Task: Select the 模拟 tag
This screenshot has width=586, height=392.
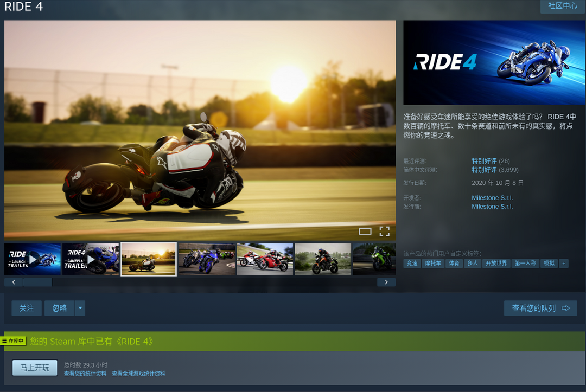Action: coord(549,263)
